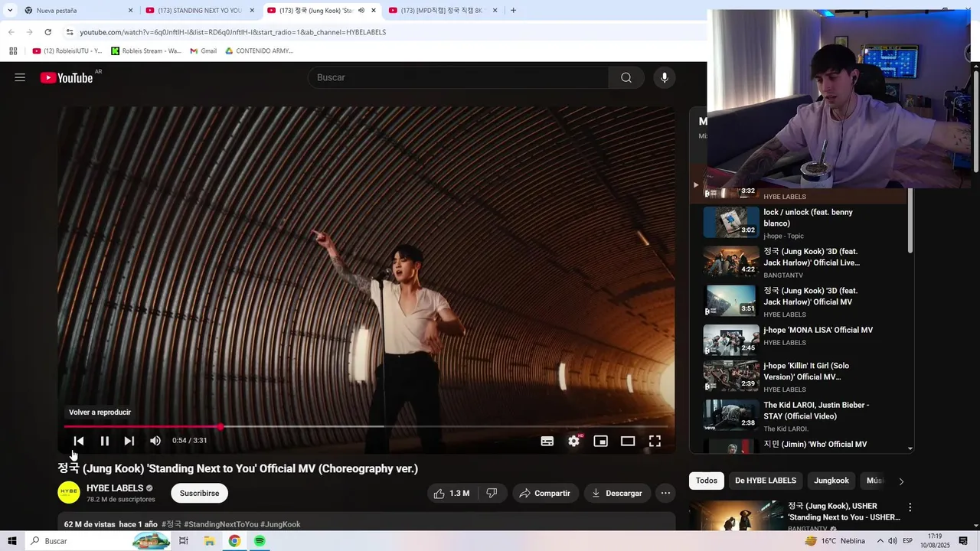Select the Todos filter chip
Image resolution: width=980 pixels, height=551 pixels.
pyautogui.click(x=707, y=481)
